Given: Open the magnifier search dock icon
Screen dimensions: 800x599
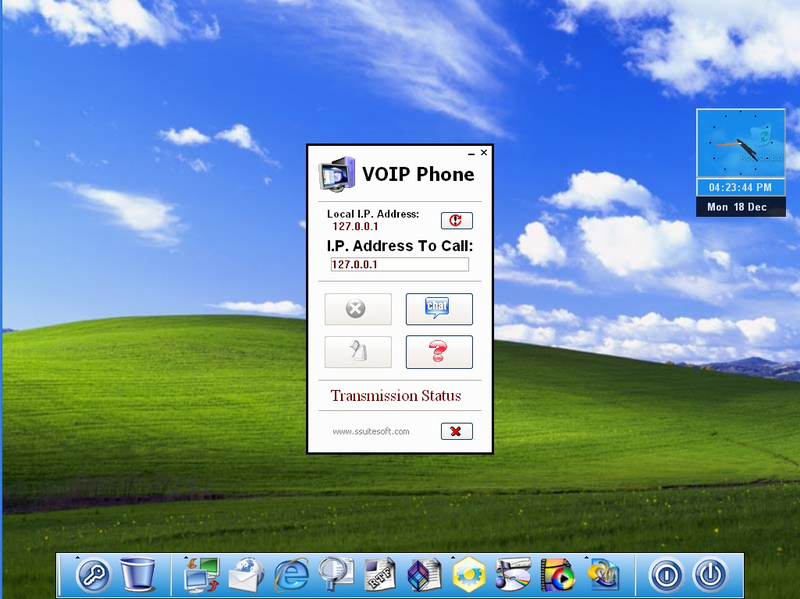Looking at the screenshot, I should tap(336, 574).
